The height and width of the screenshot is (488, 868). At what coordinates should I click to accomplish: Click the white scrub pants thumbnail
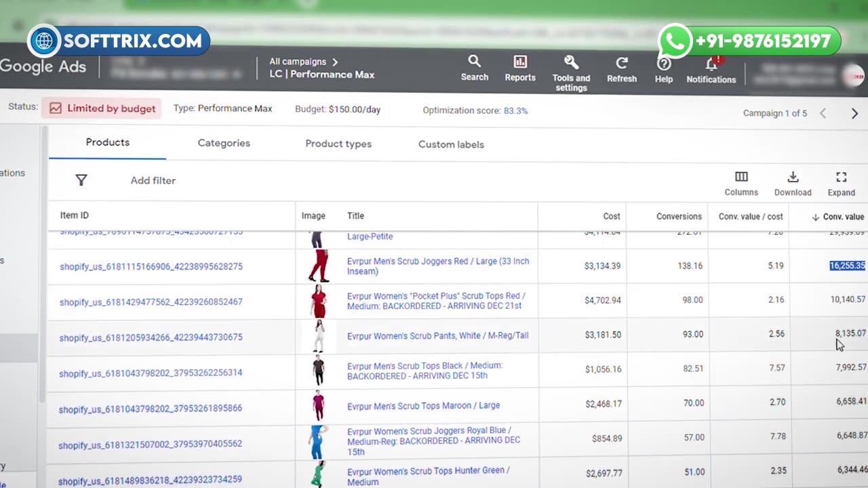(x=318, y=336)
